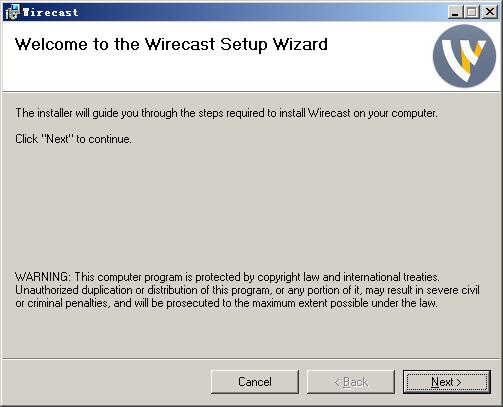Click the 'Click Next to continue' text

[73, 139]
